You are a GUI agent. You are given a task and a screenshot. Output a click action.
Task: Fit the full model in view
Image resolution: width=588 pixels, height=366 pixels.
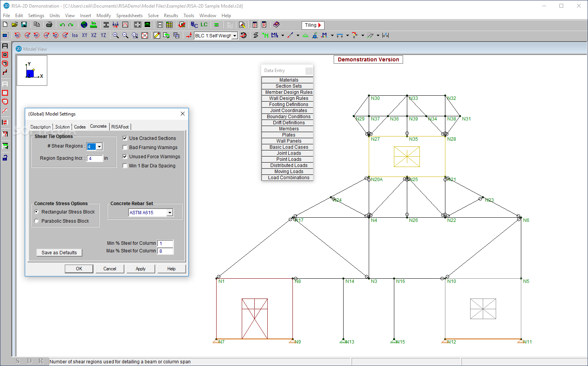click(x=145, y=35)
